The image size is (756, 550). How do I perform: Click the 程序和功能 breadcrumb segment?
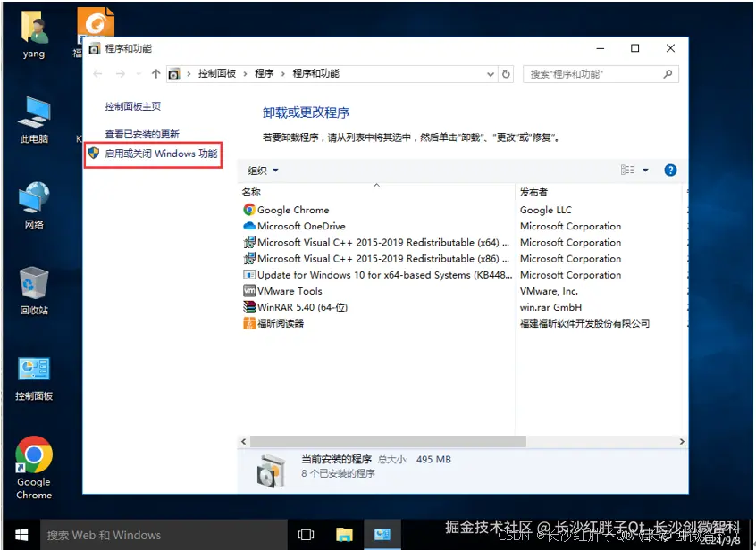[x=315, y=74]
